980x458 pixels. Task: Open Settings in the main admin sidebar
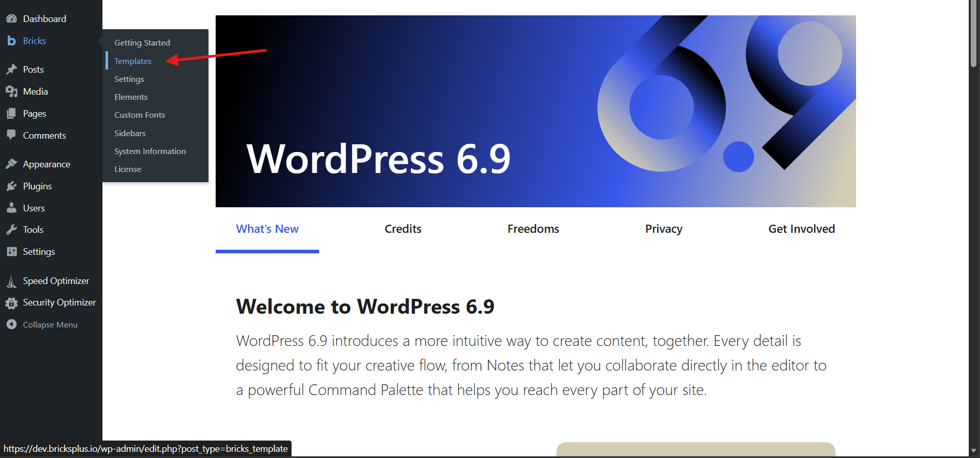point(39,252)
